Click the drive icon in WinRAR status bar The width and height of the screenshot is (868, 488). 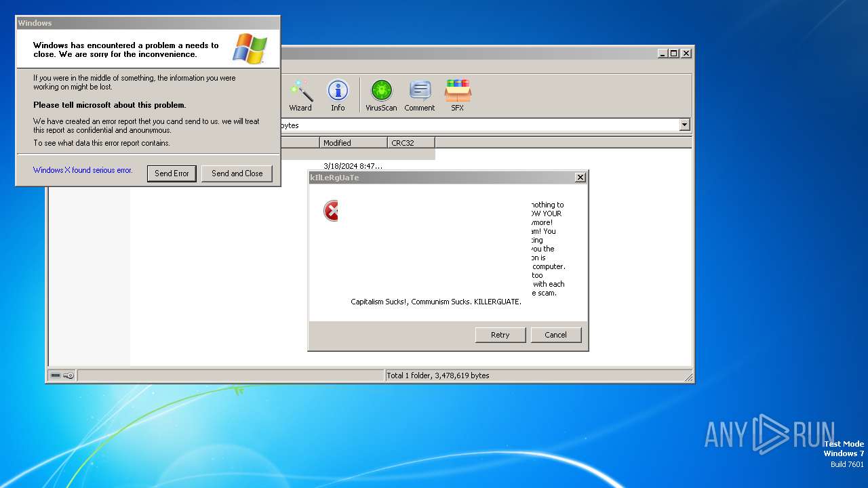click(x=56, y=375)
